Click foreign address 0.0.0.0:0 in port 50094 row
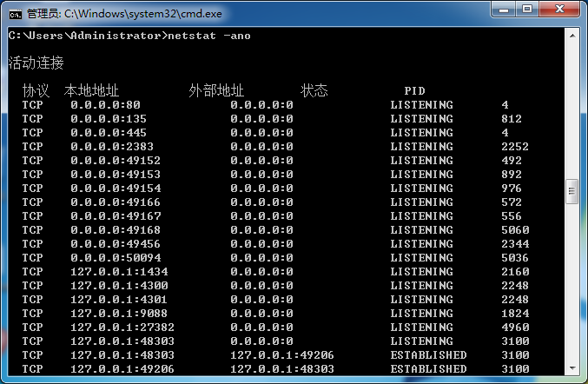The image size is (588, 384). point(261,258)
